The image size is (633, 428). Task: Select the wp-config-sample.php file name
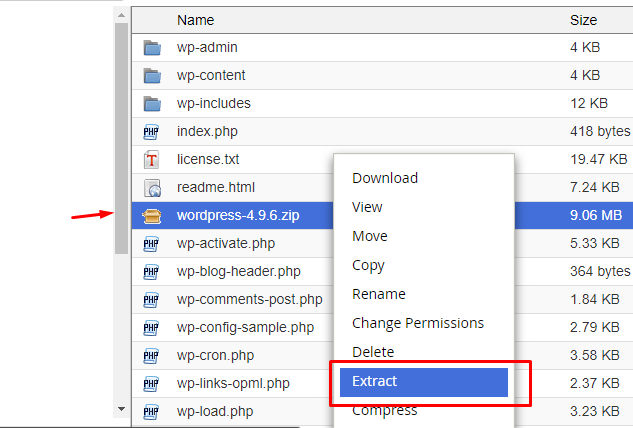pos(245,328)
